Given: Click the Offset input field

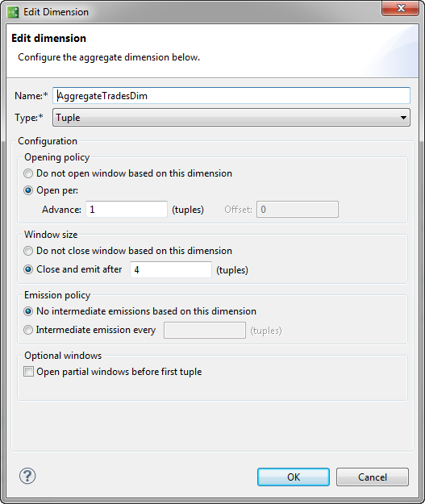Looking at the screenshot, I should (298, 210).
